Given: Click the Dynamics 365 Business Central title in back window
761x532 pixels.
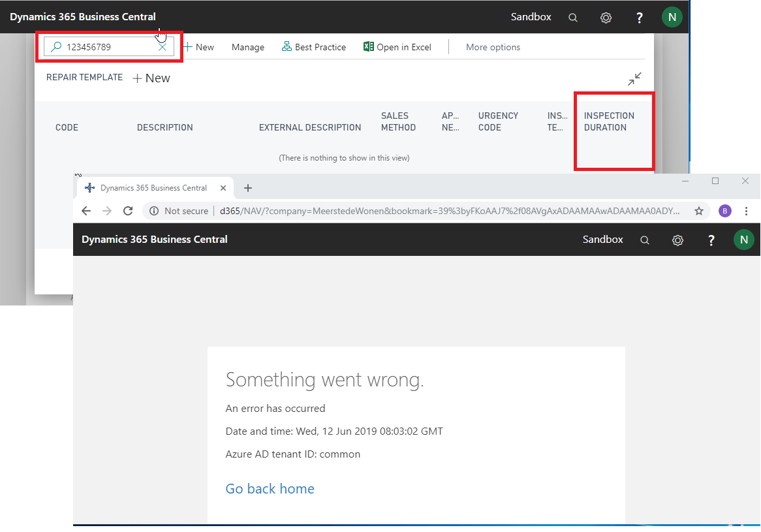Looking at the screenshot, I should [x=83, y=16].
